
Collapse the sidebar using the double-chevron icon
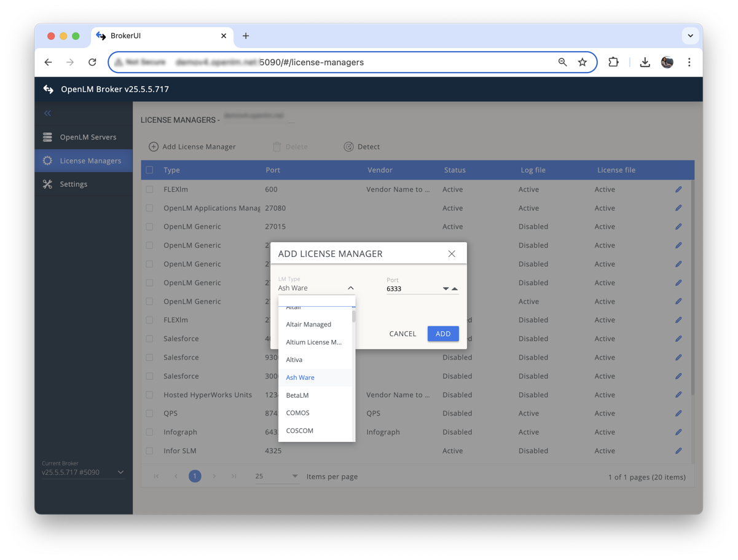[x=47, y=113]
